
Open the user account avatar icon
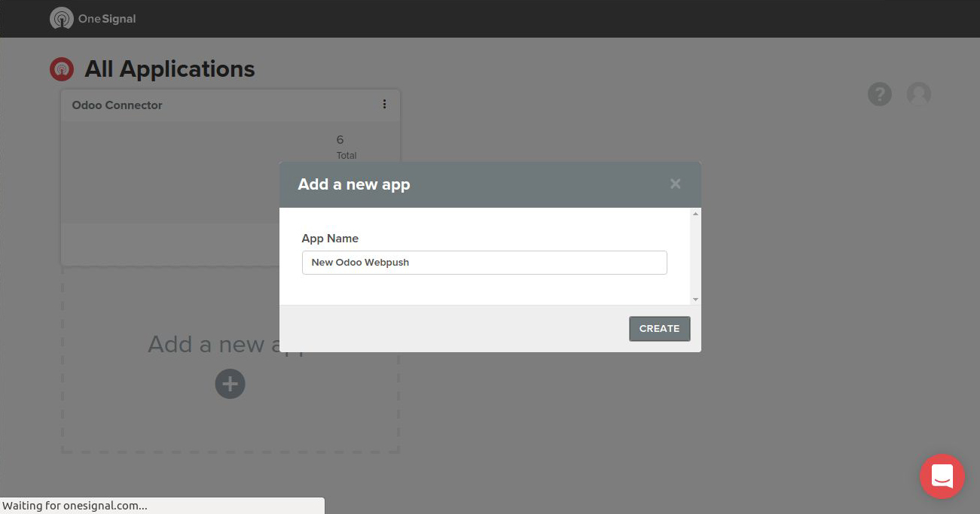[919, 94]
